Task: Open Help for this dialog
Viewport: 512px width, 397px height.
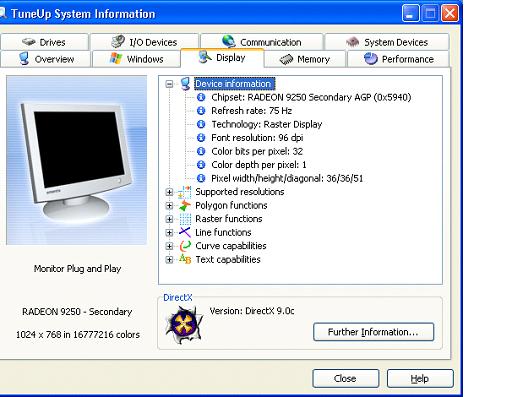Action: [x=420, y=378]
